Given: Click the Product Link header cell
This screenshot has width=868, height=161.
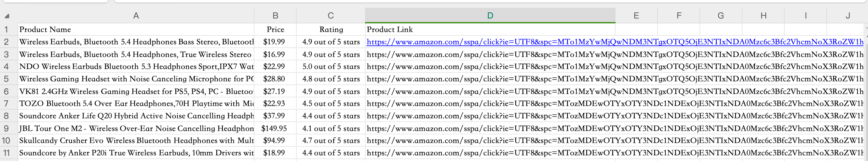Looking at the screenshot, I should tap(490, 30).
